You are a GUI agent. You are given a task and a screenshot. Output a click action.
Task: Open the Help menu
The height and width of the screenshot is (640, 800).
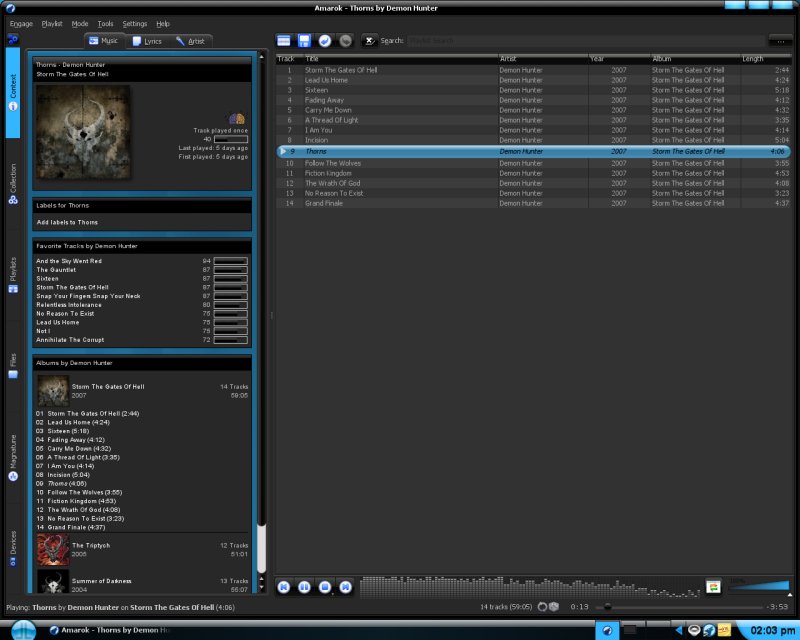pos(163,23)
